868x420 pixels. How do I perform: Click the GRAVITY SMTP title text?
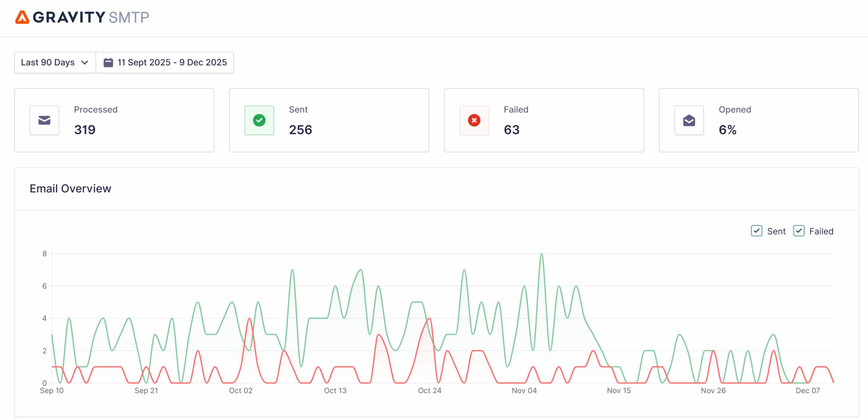pos(91,17)
